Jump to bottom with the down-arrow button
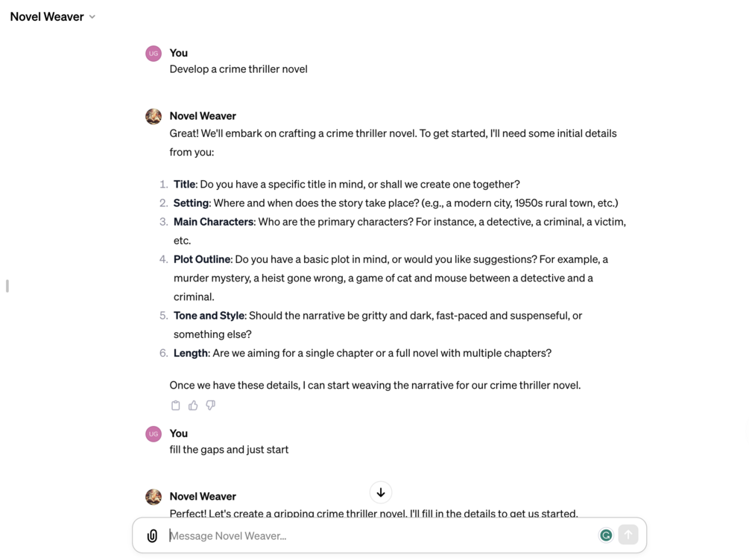This screenshot has height=560, width=749. point(381,493)
